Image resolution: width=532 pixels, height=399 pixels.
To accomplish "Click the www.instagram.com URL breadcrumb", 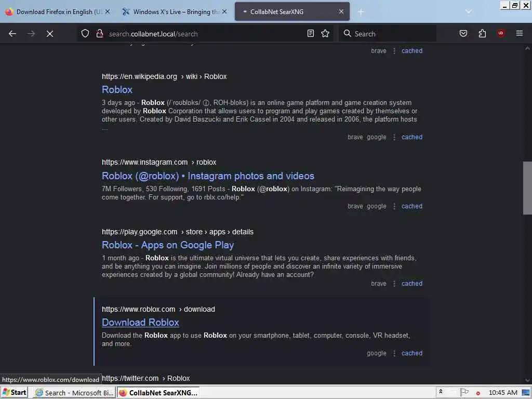I will click(x=159, y=163).
